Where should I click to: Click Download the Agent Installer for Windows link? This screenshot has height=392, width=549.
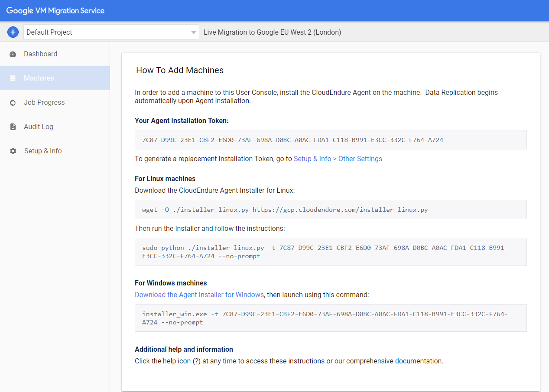tap(199, 295)
